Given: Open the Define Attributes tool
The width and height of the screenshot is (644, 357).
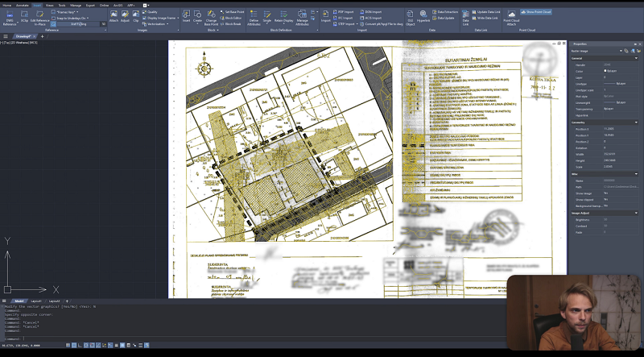Looking at the screenshot, I should tap(254, 18).
